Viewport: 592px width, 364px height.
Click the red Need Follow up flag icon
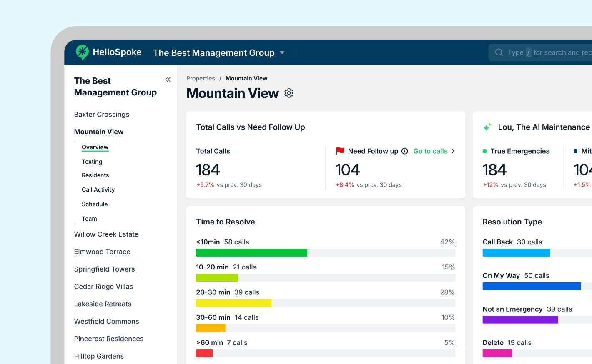point(341,151)
